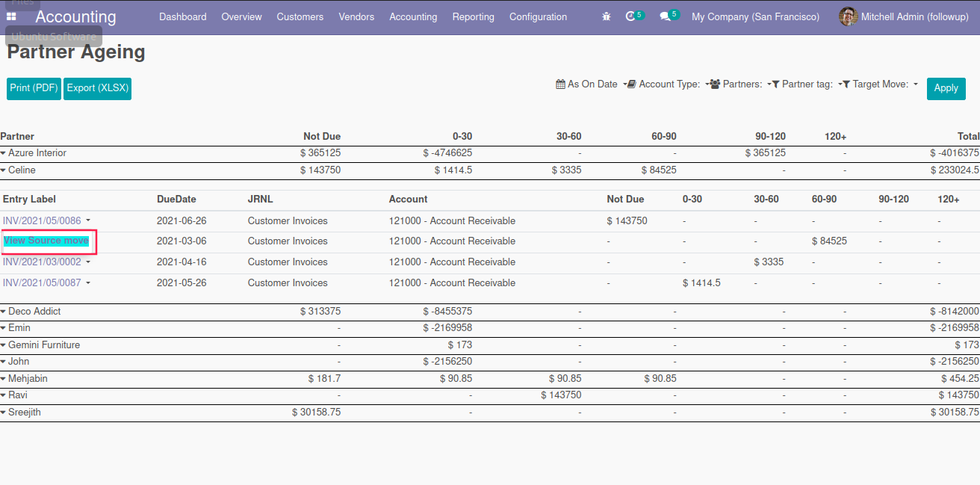Click the As On Date calendar icon

coord(560,84)
